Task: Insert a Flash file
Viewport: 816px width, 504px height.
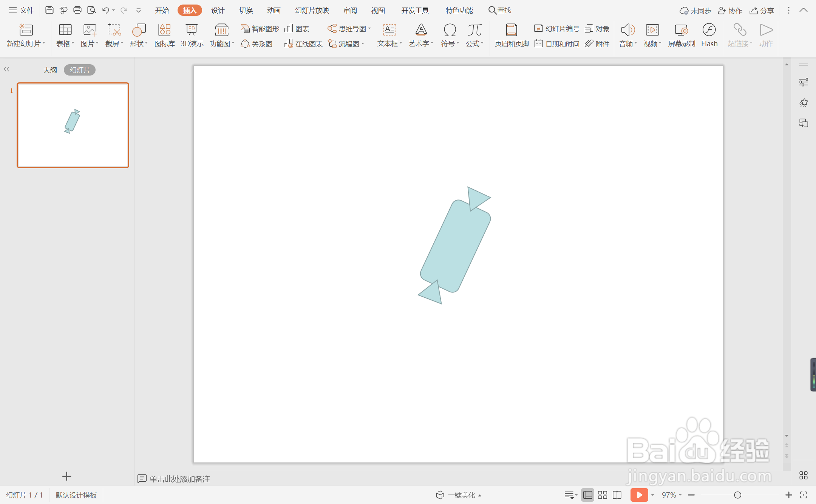Action: click(709, 36)
